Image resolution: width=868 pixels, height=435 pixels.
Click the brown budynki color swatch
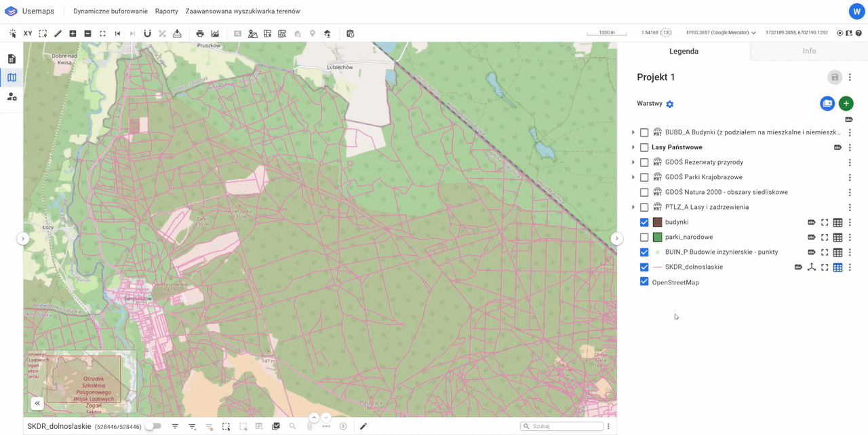tap(657, 223)
